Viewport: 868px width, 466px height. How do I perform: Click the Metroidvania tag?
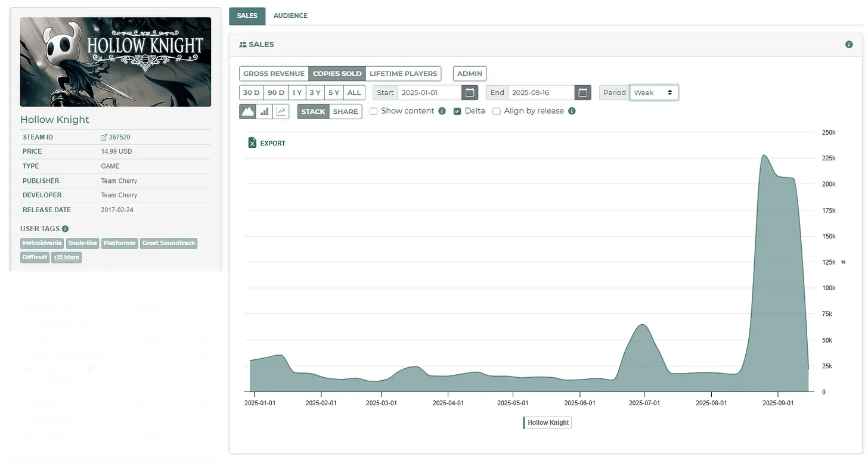(42, 243)
